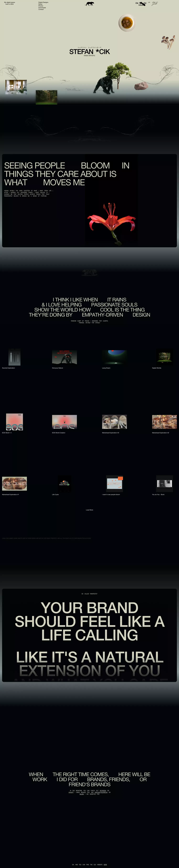Image resolution: width=179 pixels, height=868 pixels.
Task: Go to Photos in the header menu
Action: pos(41,6)
